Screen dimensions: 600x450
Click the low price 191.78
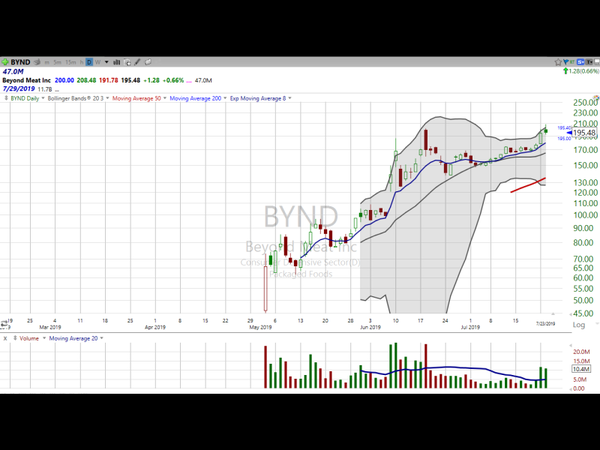[x=109, y=80]
